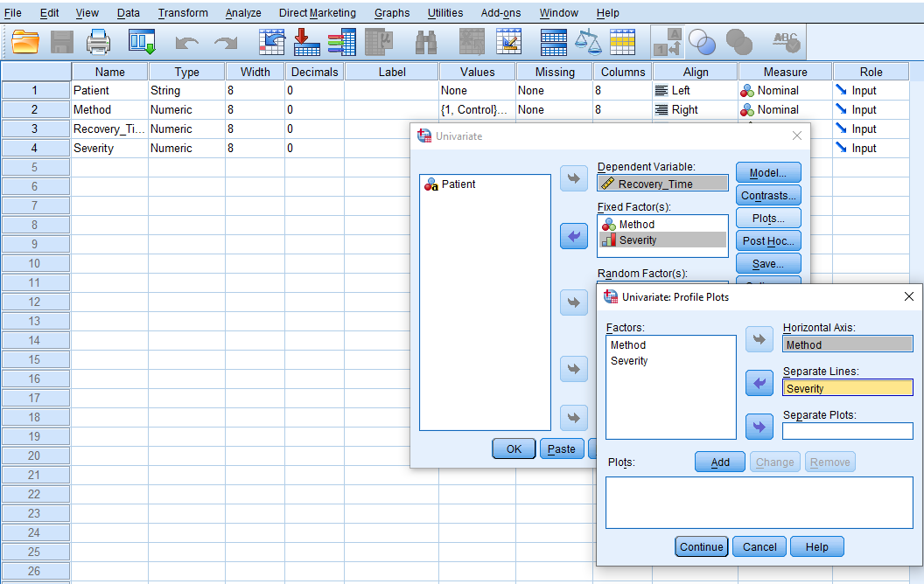924x584 pixels.
Task: Move variable to Dependent Variable arrow
Action: coord(573,178)
